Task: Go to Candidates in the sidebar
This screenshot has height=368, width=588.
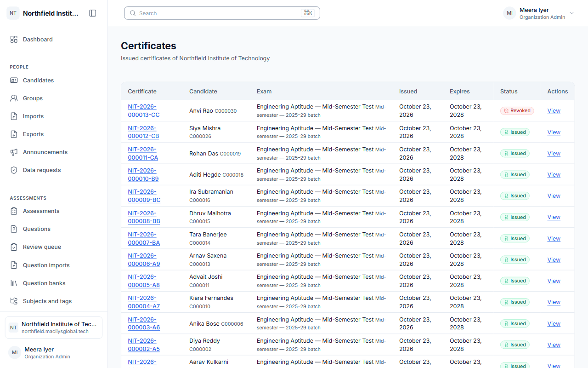Action: [54, 80]
